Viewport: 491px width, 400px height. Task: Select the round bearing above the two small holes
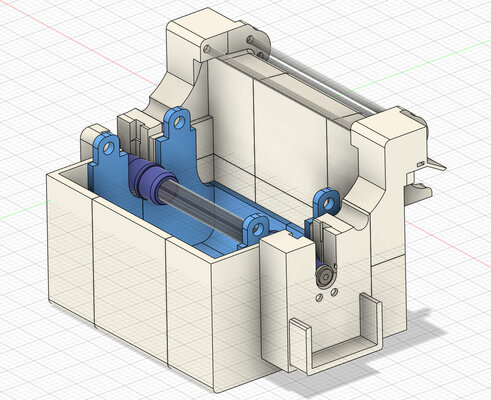tap(325, 276)
